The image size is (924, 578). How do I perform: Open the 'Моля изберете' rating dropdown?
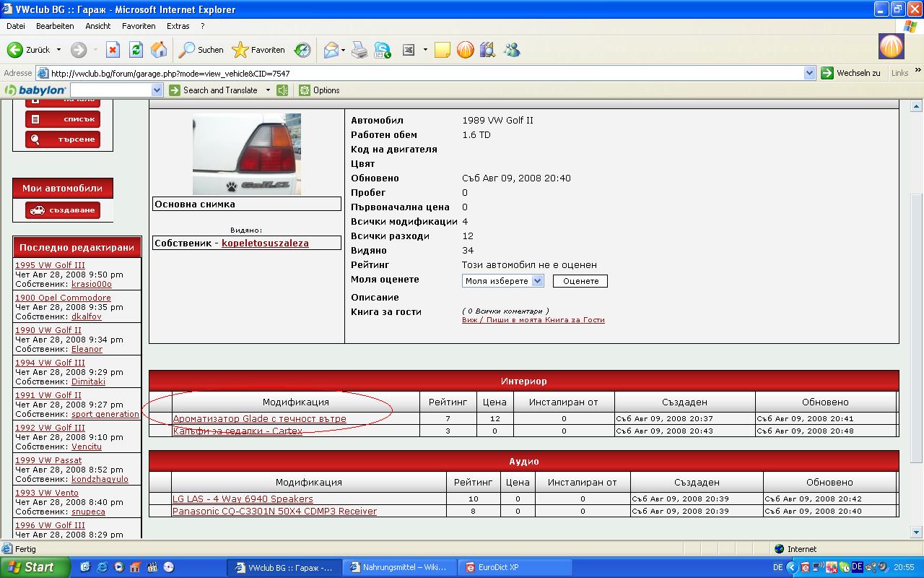[x=503, y=281]
